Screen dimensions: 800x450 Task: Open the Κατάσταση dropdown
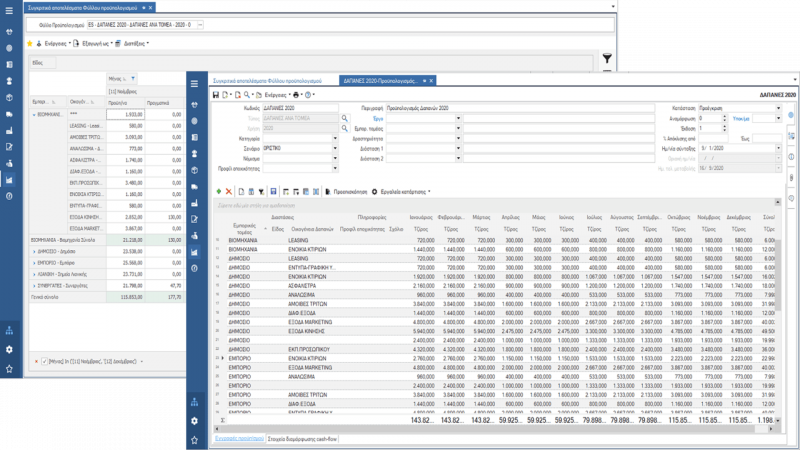tap(778, 108)
